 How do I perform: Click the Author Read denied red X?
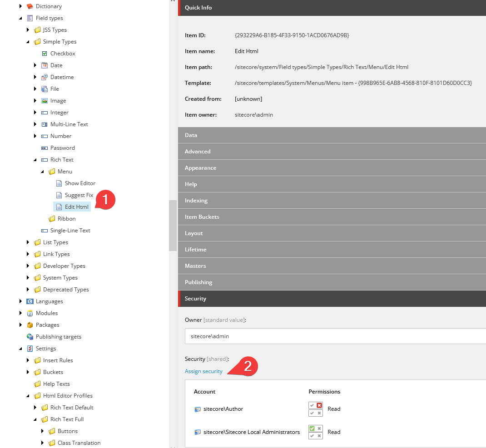point(319,405)
